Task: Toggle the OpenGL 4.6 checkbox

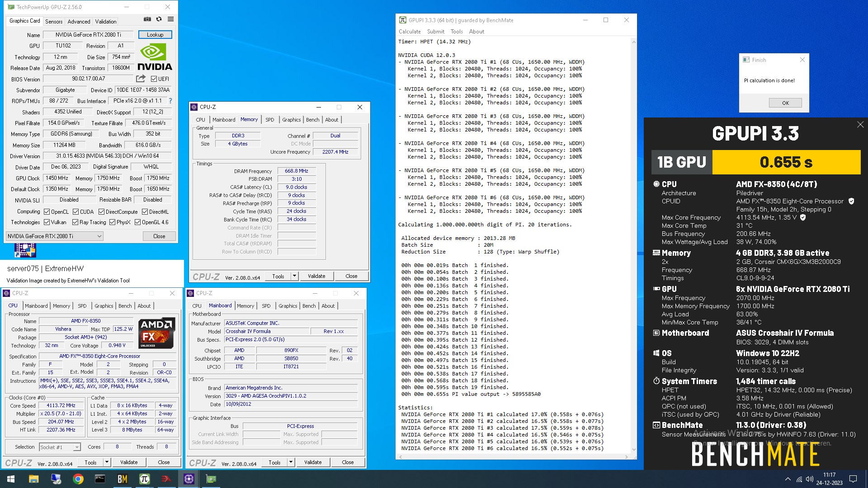Action: [137, 222]
